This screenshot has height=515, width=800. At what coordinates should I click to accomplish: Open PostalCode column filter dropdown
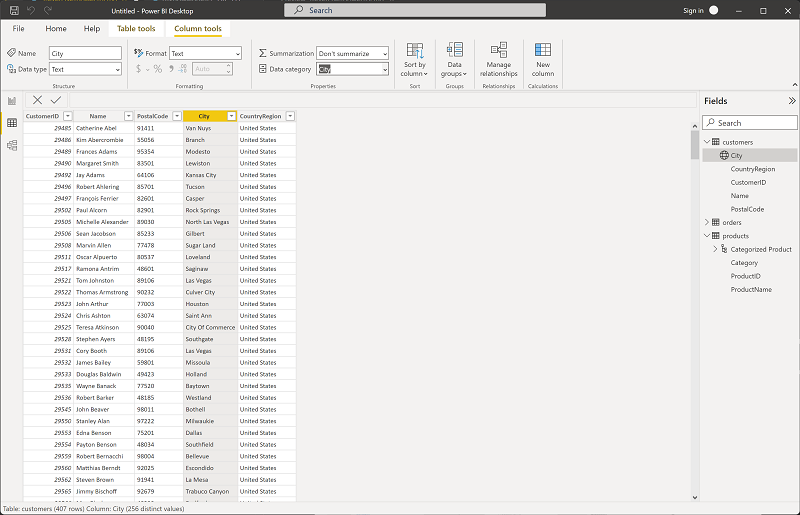[177, 116]
